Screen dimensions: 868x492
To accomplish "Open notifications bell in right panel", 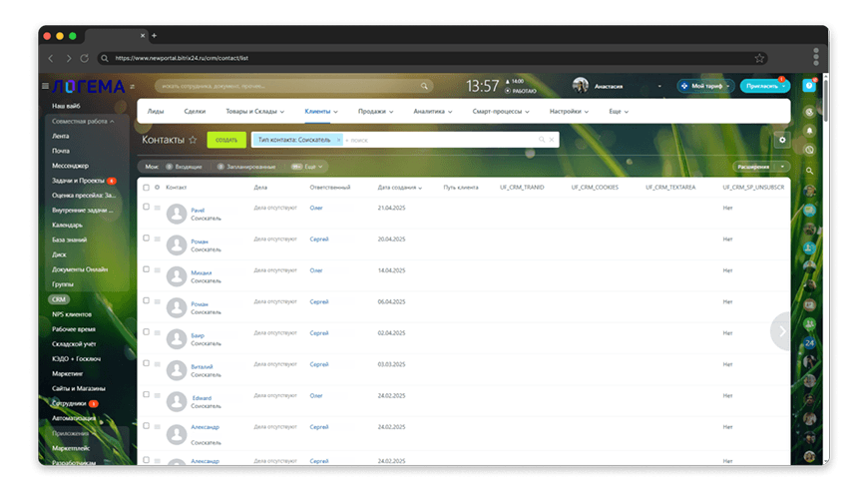I will click(x=809, y=131).
